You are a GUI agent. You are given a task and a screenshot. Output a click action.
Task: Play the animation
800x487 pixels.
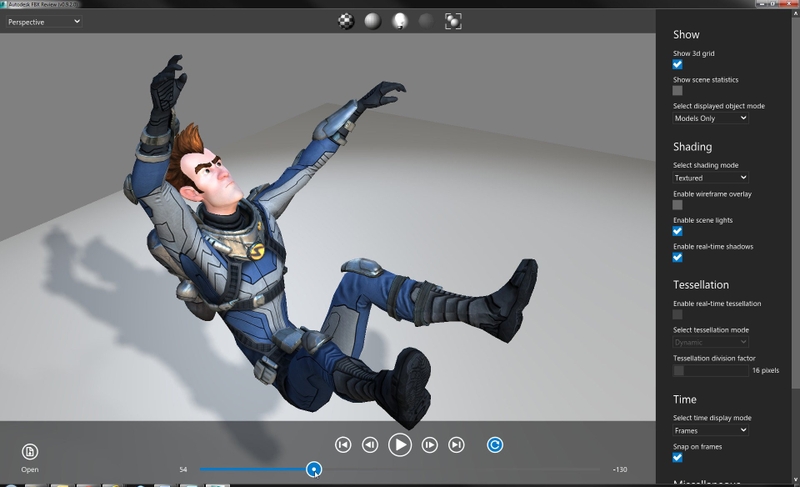click(x=400, y=445)
